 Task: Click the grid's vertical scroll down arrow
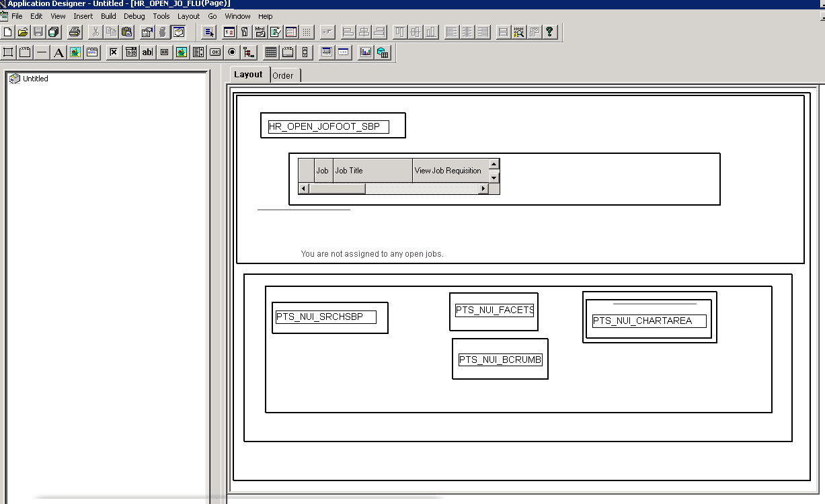[494, 178]
